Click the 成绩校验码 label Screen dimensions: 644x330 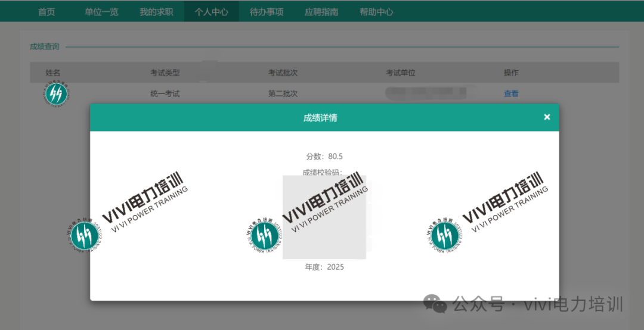tap(323, 172)
